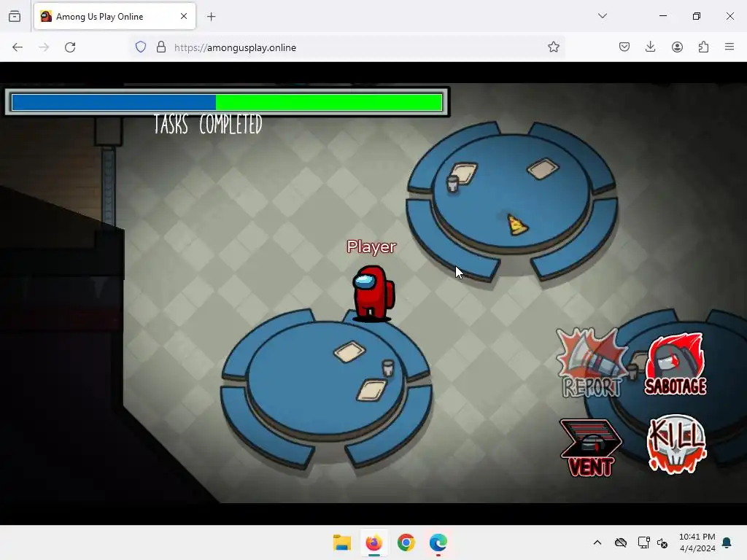
Task: Activate the Sabotage ability
Action: 676,365
